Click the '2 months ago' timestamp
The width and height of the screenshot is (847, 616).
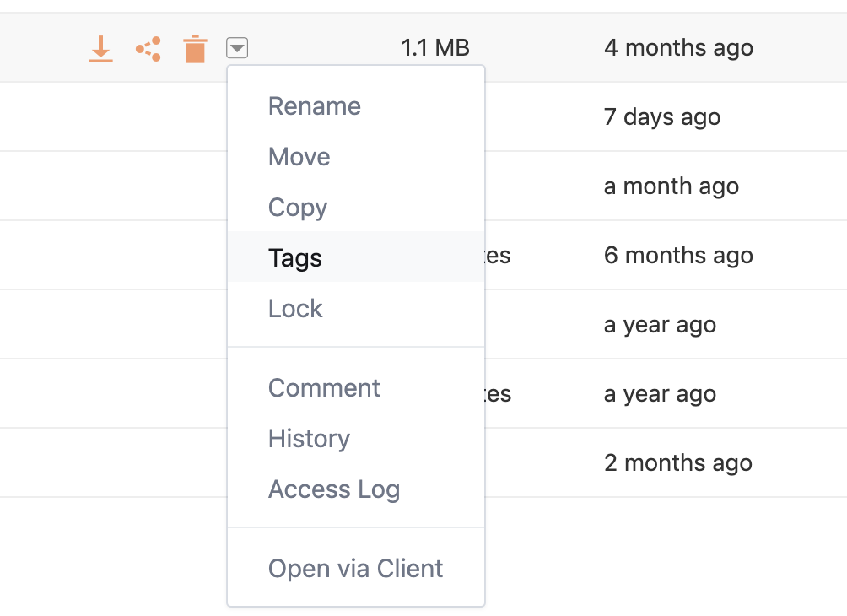[x=678, y=463]
